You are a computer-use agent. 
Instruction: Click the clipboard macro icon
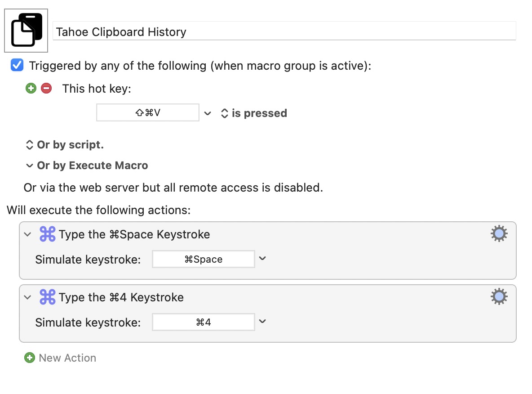(26, 30)
